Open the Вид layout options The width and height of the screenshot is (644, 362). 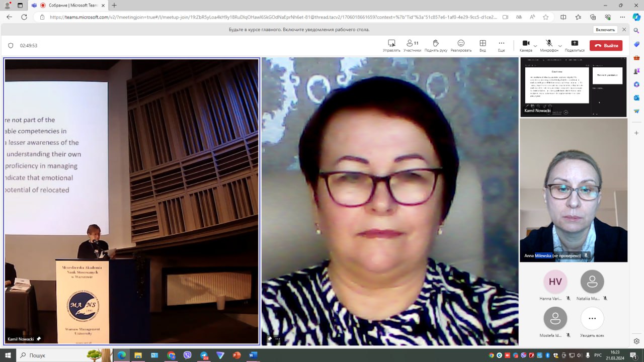point(482,45)
